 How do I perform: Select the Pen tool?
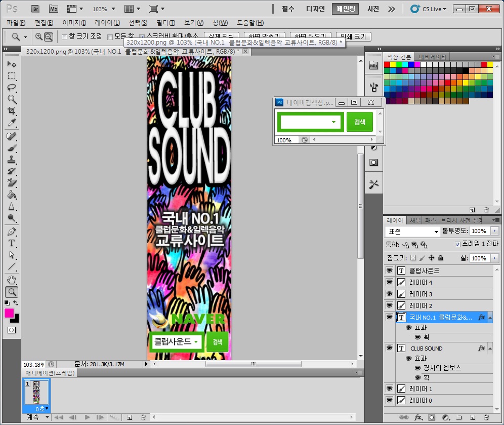coord(12,231)
